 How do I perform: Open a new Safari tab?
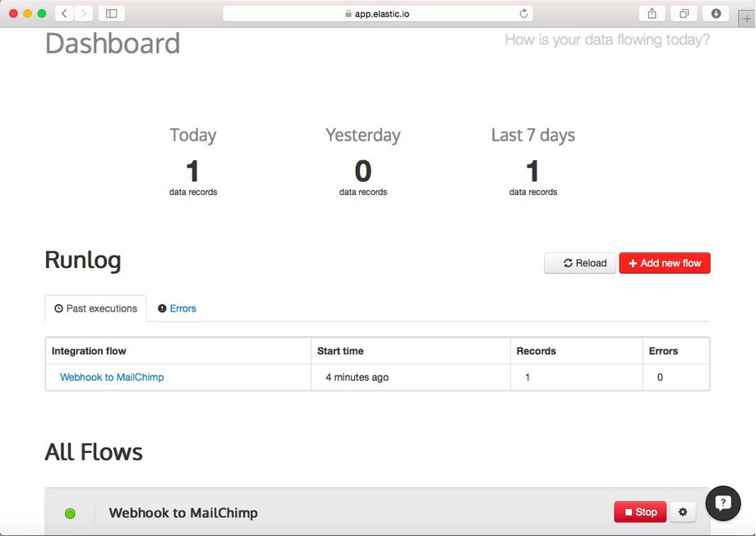tap(747, 19)
